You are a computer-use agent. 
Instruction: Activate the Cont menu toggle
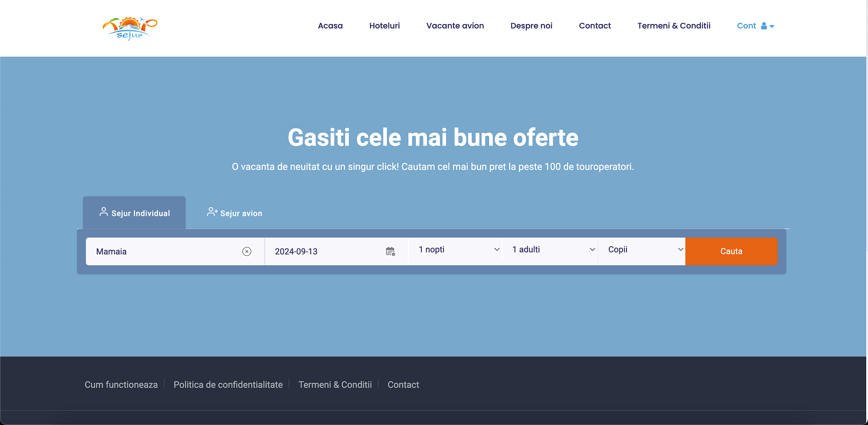pos(755,26)
